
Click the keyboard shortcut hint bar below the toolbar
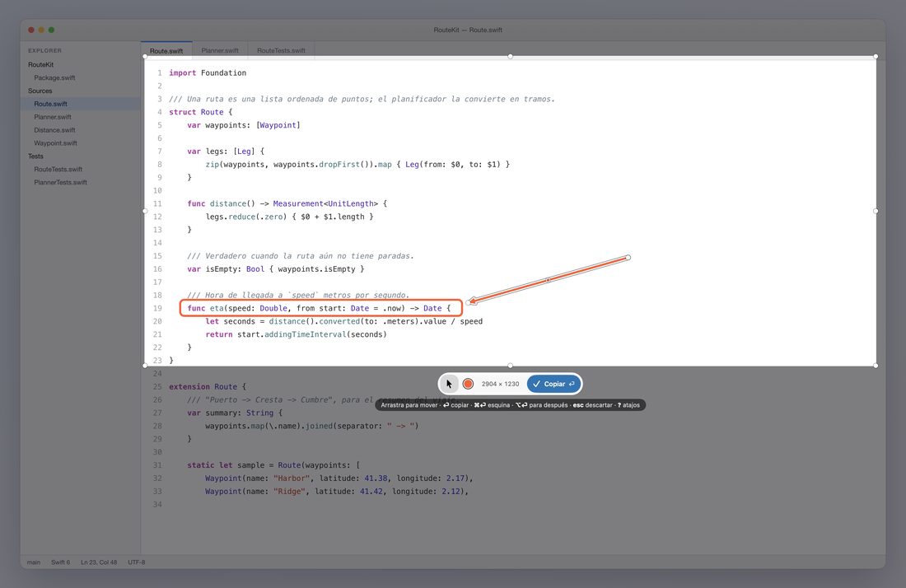click(x=510, y=405)
